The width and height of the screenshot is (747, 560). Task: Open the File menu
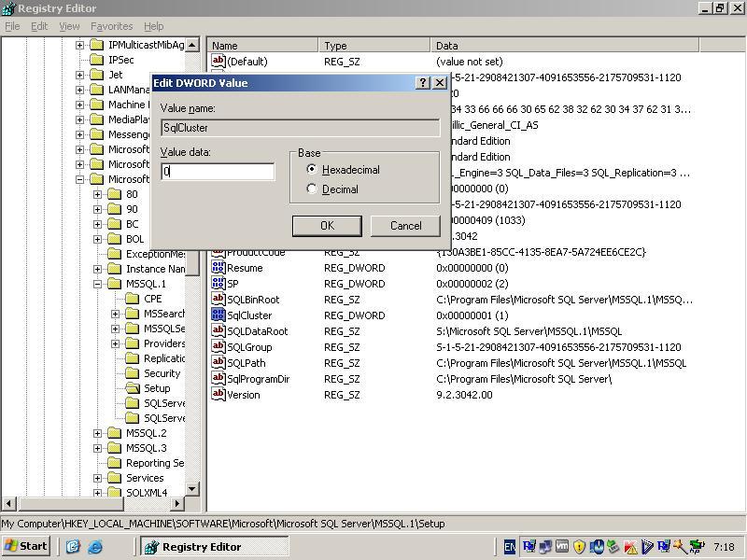point(12,26)
